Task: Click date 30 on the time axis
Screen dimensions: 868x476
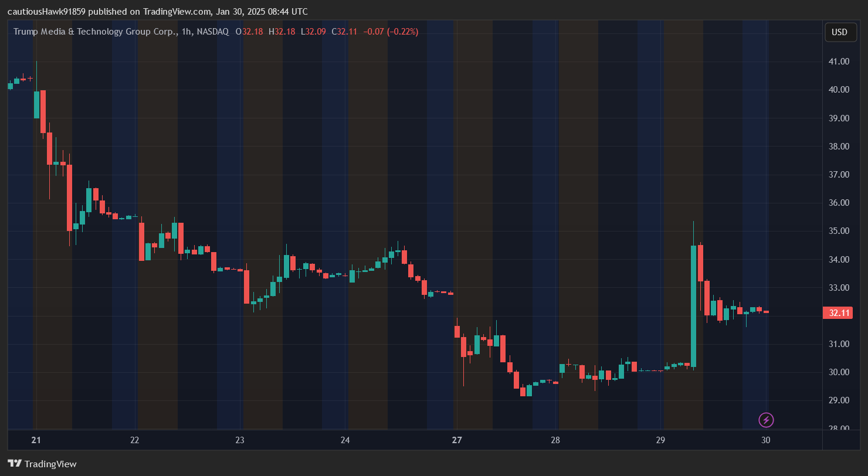Action: pyautogui.click(x=766, y=440)
